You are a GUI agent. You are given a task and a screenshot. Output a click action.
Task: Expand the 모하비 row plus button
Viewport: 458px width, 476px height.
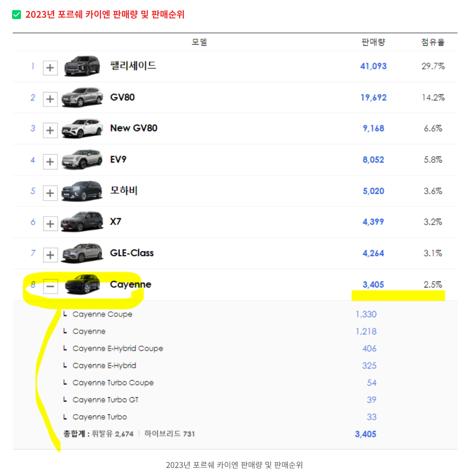[50, 193]
